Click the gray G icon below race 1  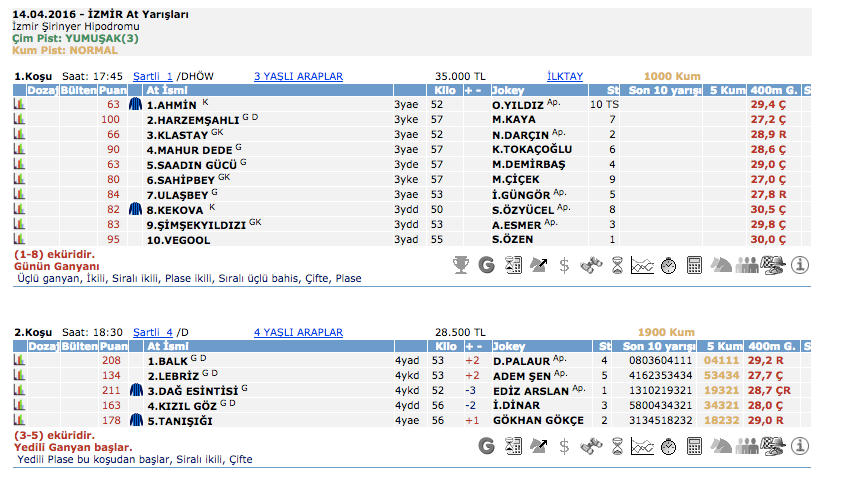(487, 265)
